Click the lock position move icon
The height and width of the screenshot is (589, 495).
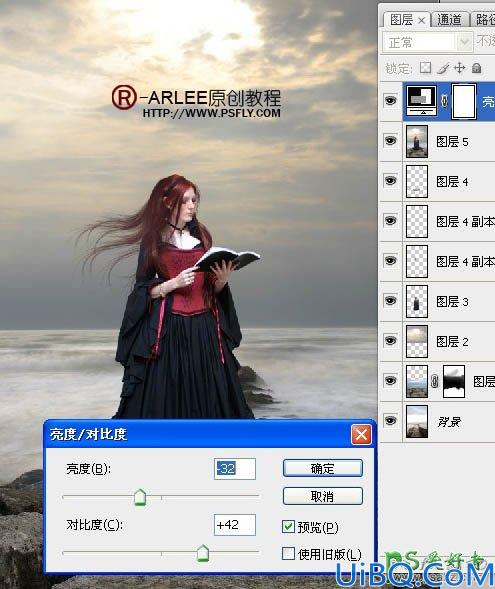point(459,68)
